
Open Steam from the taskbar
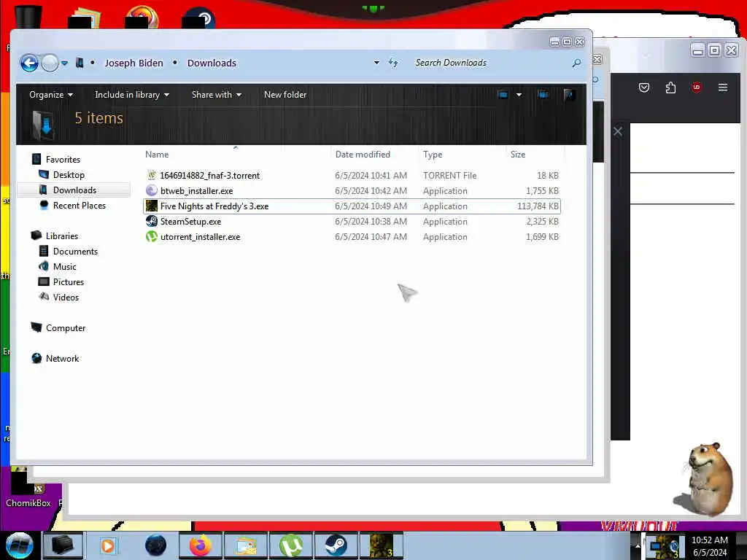pos(336,545)
